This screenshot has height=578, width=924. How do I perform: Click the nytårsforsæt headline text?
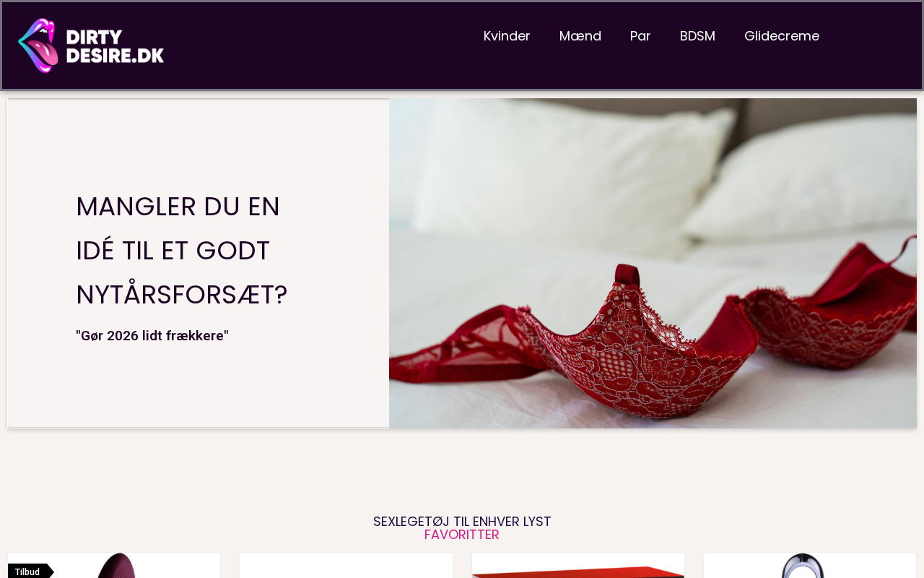pos(181,251)
